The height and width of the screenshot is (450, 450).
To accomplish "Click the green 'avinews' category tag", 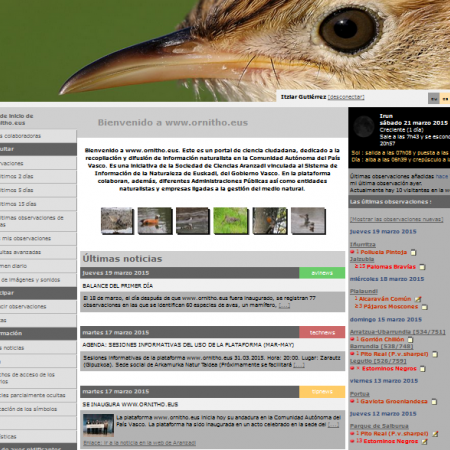I will point(322,273).
